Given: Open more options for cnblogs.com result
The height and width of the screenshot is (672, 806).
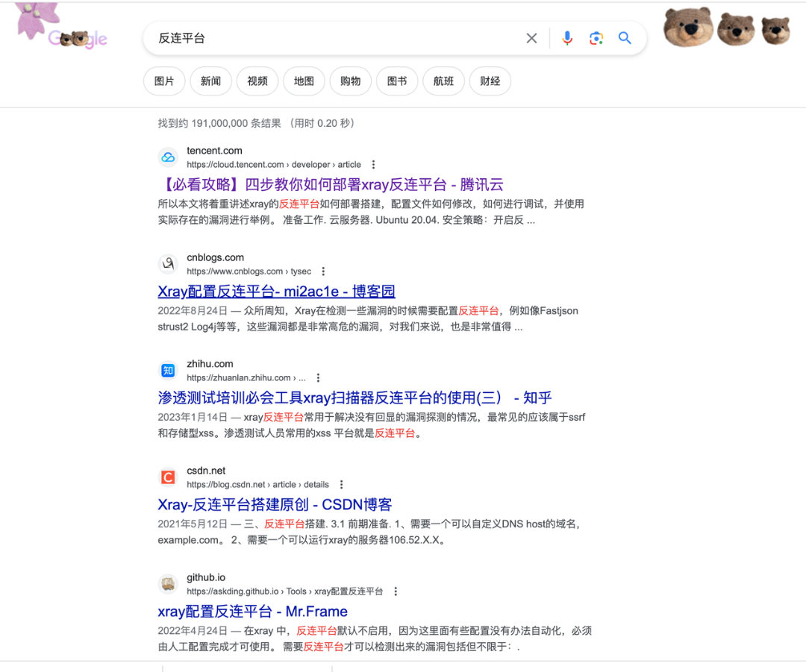Looking at the screenshot, I should click(x=323, y=271).
